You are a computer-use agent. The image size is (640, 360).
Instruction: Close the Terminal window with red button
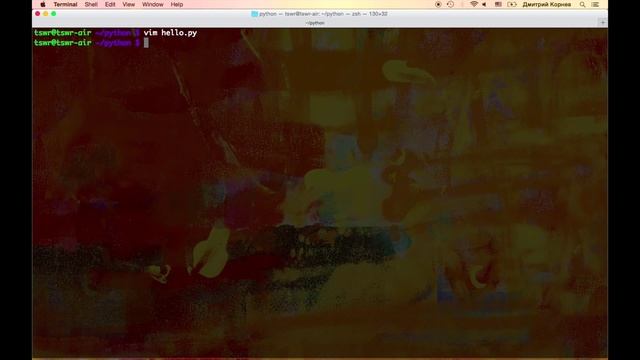pyautogui.click(x=38, y=14)
